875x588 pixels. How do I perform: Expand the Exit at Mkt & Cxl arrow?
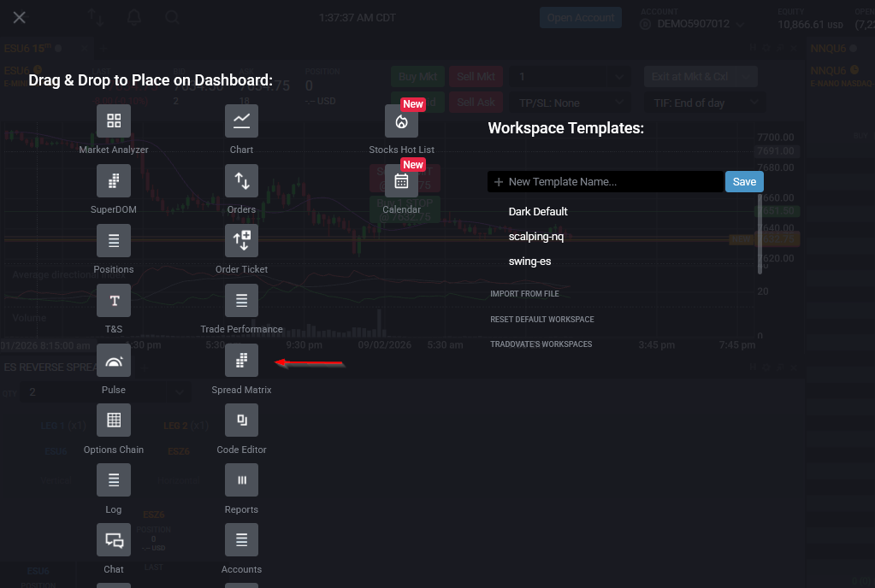(x=747, y=76)
